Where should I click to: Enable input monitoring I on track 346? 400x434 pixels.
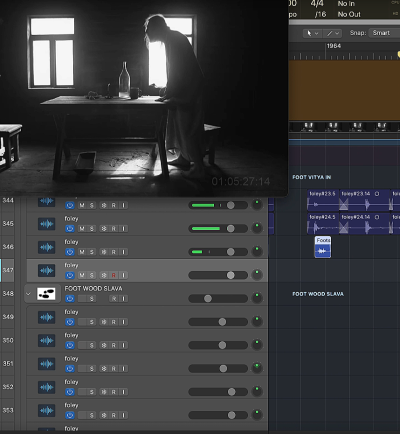pos(123,252)
